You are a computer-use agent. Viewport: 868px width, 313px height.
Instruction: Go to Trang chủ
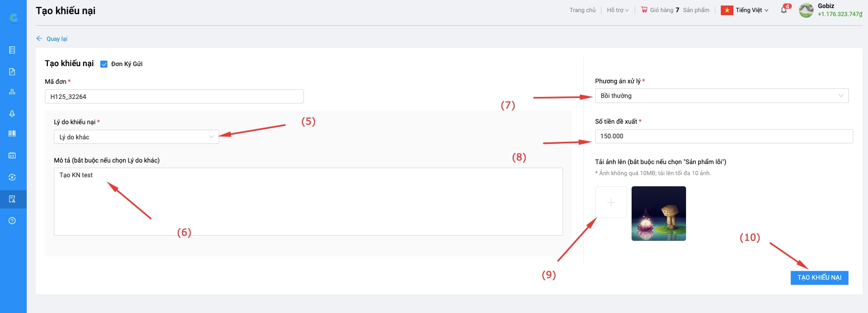(582, 10)
